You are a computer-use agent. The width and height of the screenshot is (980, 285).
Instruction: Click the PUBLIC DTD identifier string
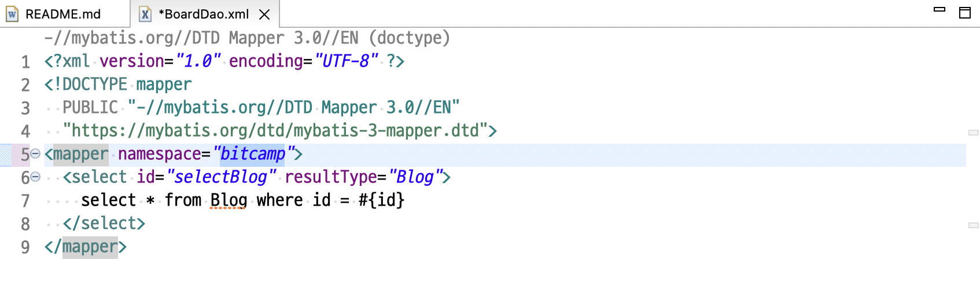tap(293, 107)
